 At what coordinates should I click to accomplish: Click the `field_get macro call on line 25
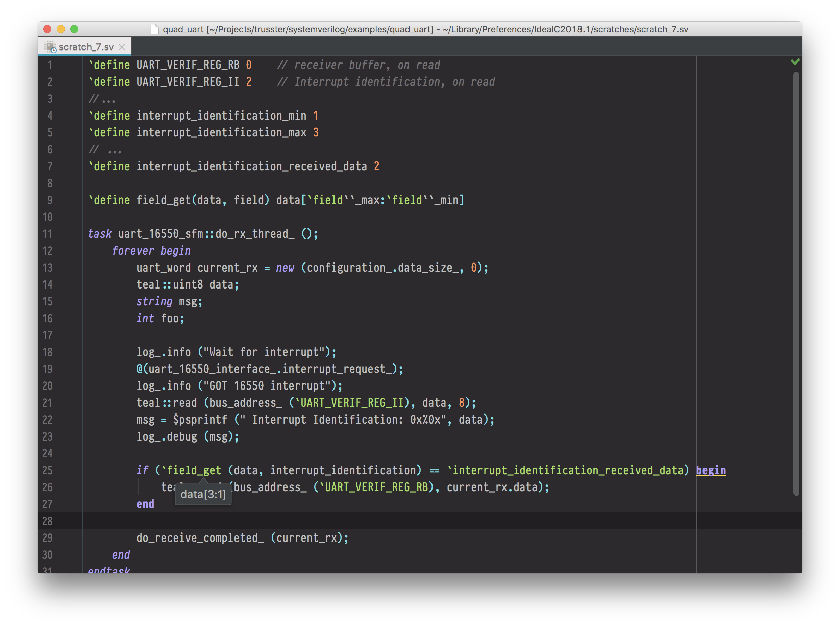[191, 470]
